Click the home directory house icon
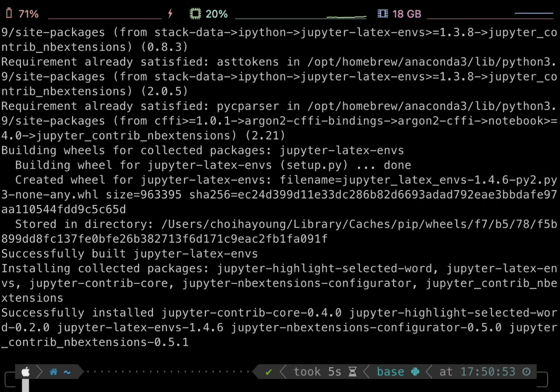 pyautogui.click(x=54, y=372)
